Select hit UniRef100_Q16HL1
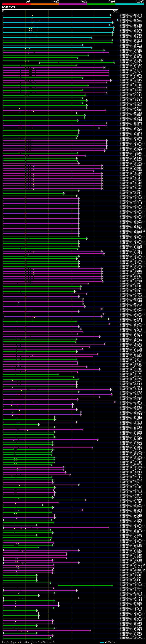The height and width of the screenshot is (644, 146). click(131, 95)
